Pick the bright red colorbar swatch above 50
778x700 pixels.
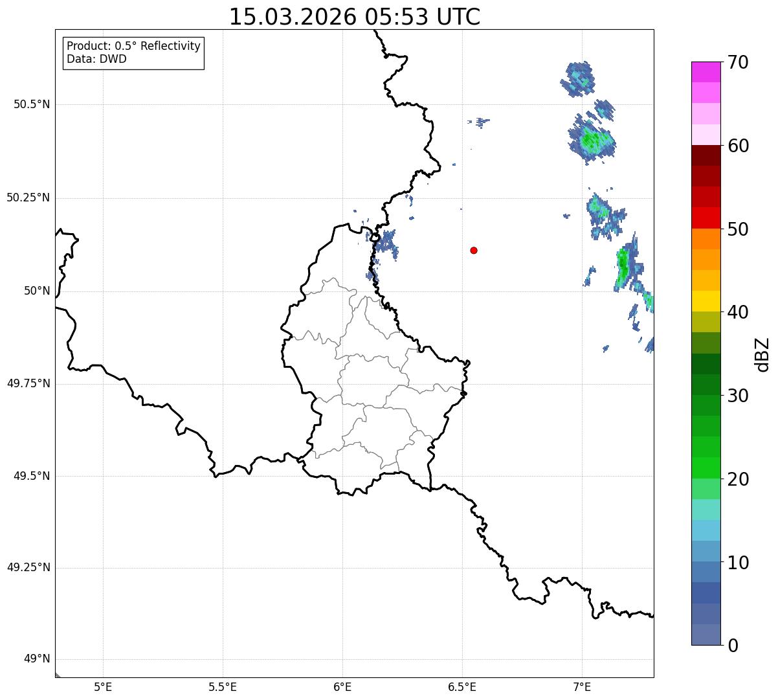706,218
